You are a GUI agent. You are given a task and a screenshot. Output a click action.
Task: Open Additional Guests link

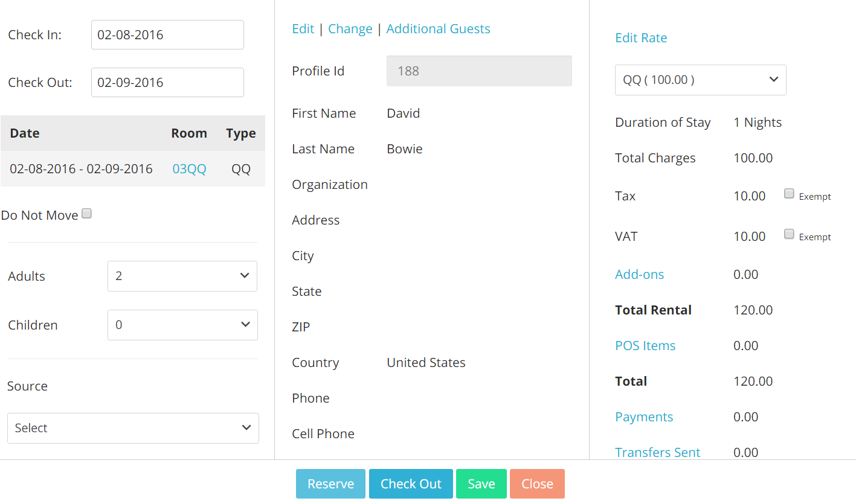click(x=439, y=29)
